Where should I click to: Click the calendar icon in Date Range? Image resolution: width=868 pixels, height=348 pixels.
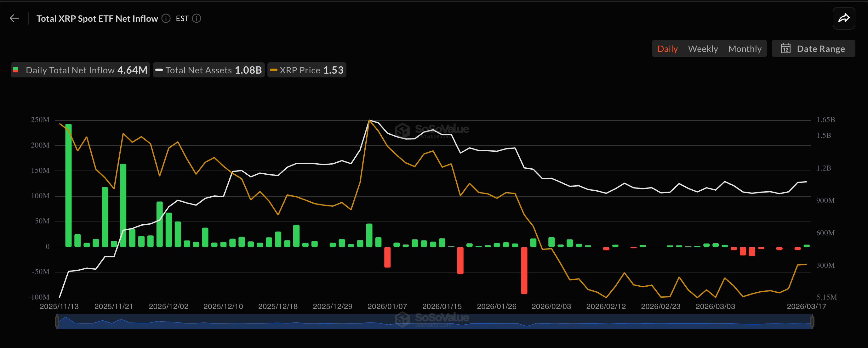[x=786, y=48]
